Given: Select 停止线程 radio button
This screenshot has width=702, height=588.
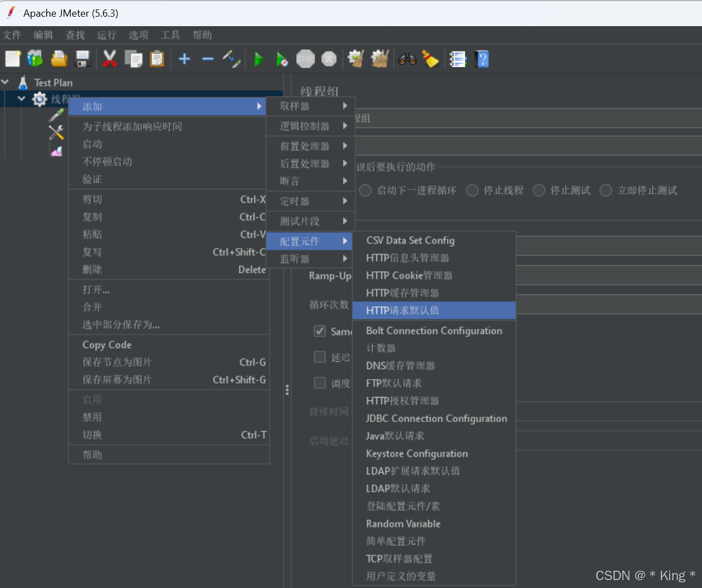Looking at the screenshot, I should tap(472, 190).
